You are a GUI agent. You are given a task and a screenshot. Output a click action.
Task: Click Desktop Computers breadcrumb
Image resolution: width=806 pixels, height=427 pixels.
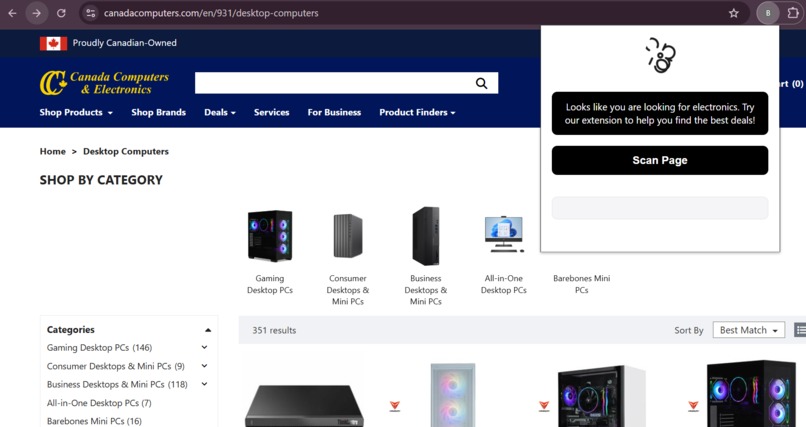(126, 151)
